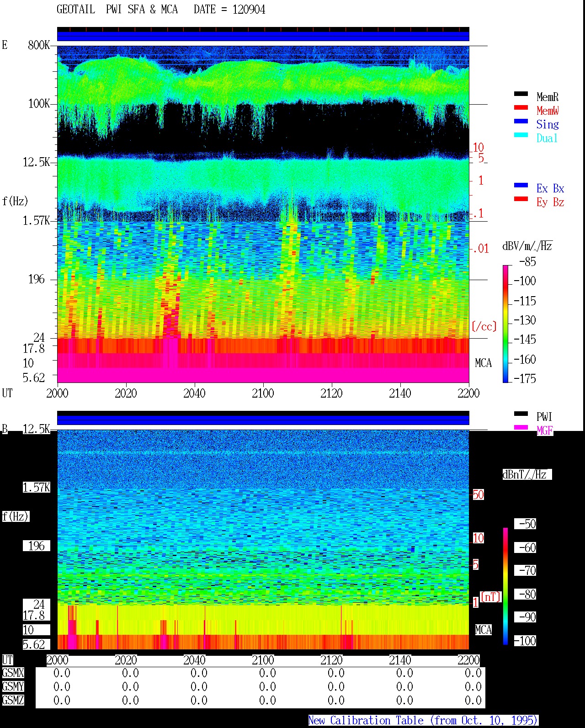This screenshot has width=585, height=728.
Task: Click the red Ey Bz legend swatch
Action: pyautogui.click(x=521, y=199)
